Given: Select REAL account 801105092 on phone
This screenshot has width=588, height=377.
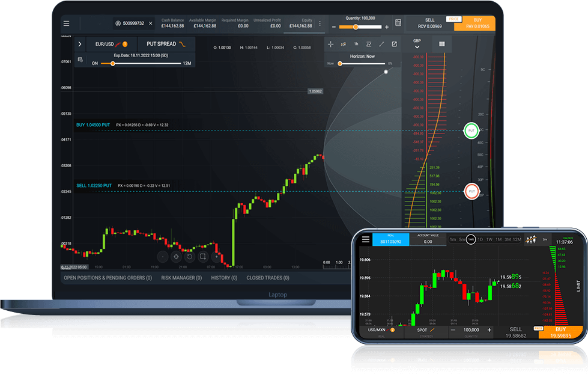Looking at the screenshot, I should click(x=391, y=239).
